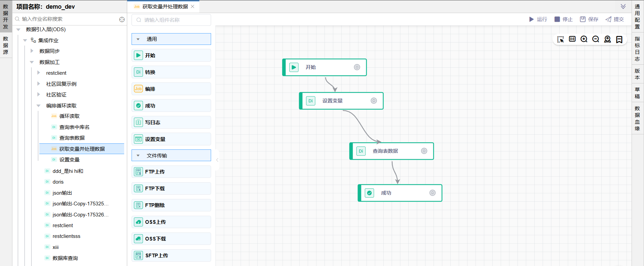
Task: Close the 获取变量并处理数据 tab
Action: point(193,6)
